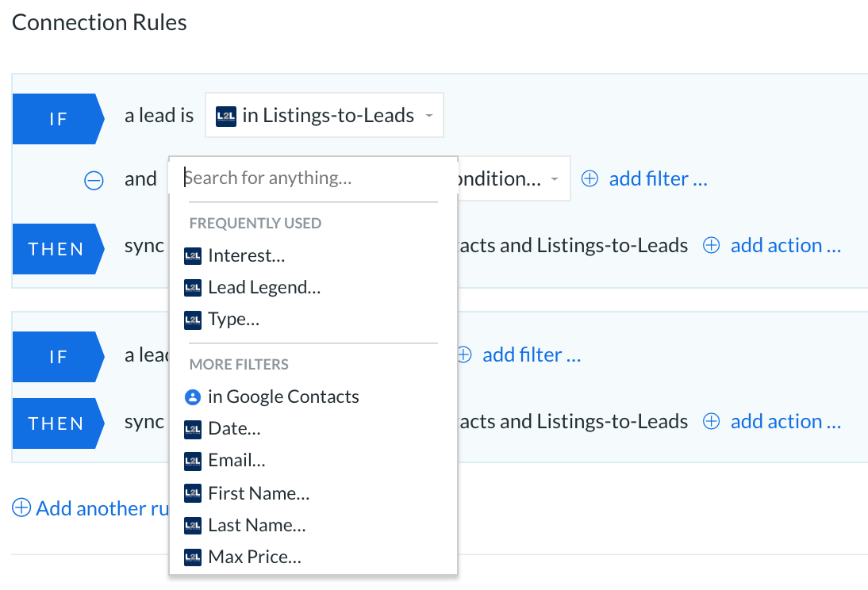Click the L2L icon beside Date filter

(193, 429)
